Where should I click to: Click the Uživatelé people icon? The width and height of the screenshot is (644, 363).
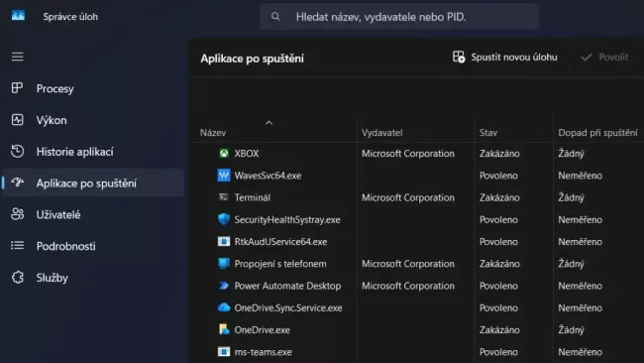[17, 214]
